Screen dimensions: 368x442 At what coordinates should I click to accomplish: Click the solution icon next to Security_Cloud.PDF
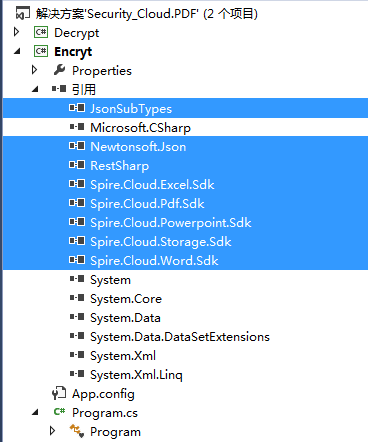coord(23,14)
